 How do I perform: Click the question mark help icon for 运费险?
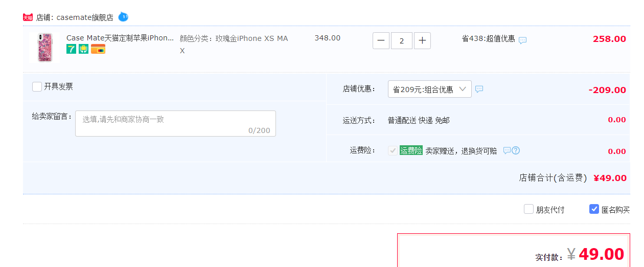point(516,150)
